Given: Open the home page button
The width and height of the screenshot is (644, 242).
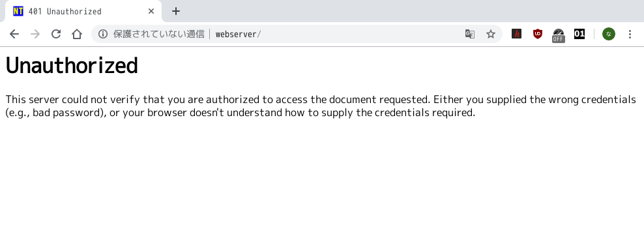Looking at the screenshot, I should pyautogui.click(x=77, y=34).
